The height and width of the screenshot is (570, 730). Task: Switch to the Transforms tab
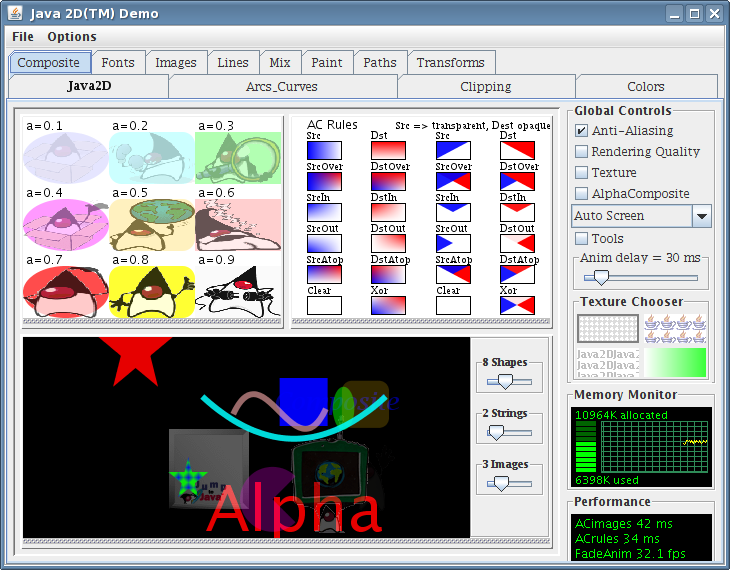pos(450,63)
